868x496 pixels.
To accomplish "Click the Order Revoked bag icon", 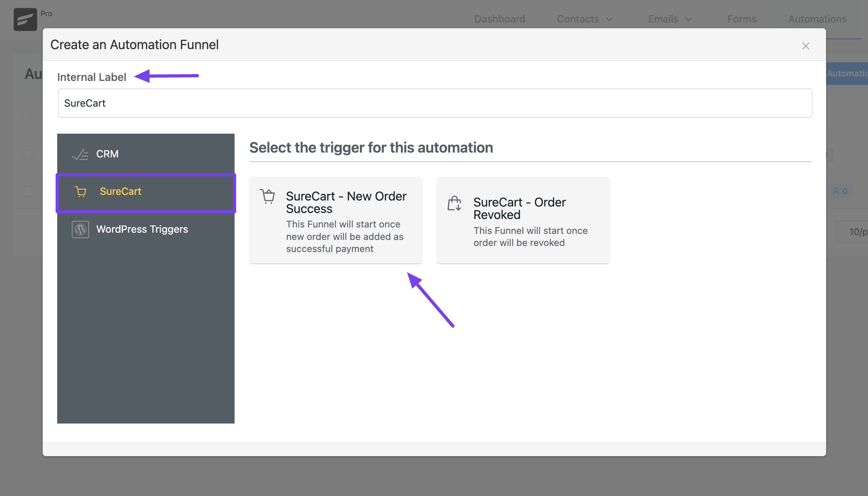I will coord(455,203).
